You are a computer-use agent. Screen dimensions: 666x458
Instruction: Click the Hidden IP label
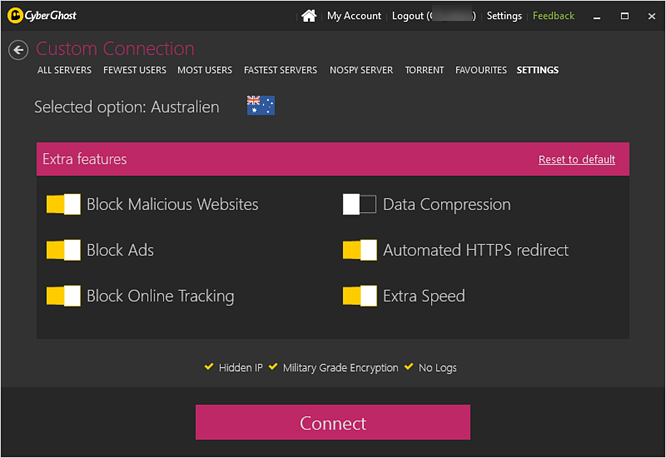click(x=241, y=368)
